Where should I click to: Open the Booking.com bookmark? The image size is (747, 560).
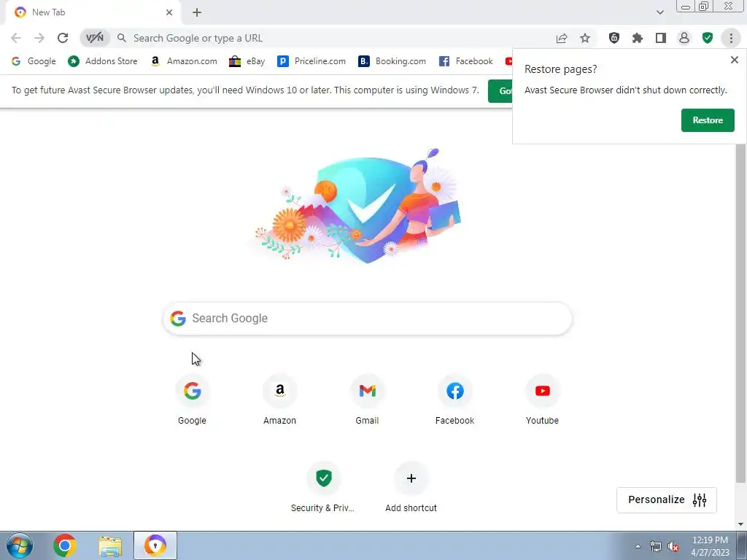point(392,61)
